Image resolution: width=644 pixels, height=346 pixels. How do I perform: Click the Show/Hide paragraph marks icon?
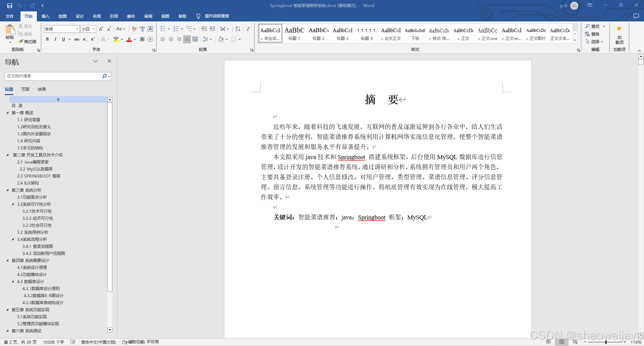tap(248, 29)
